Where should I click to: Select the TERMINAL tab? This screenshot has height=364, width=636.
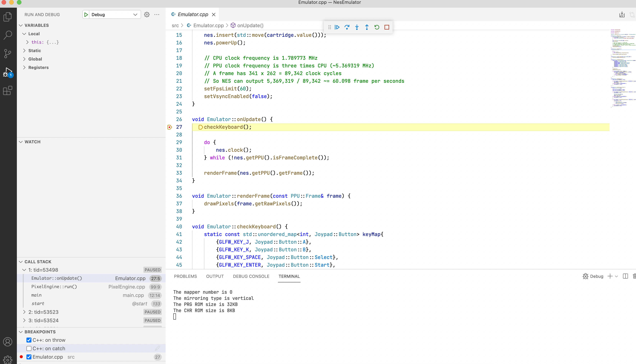click(289, 276)
